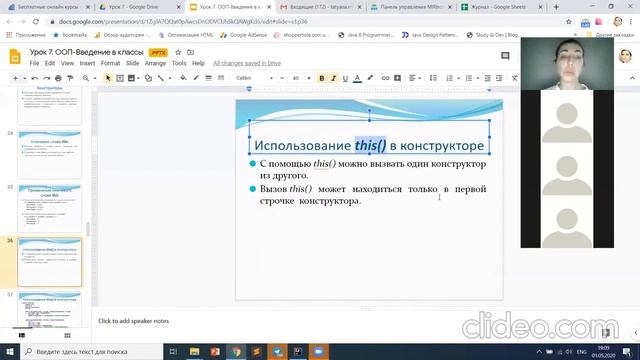Open the numbered list dropdown arrow
640x360 pixels.
pos(458,78)
